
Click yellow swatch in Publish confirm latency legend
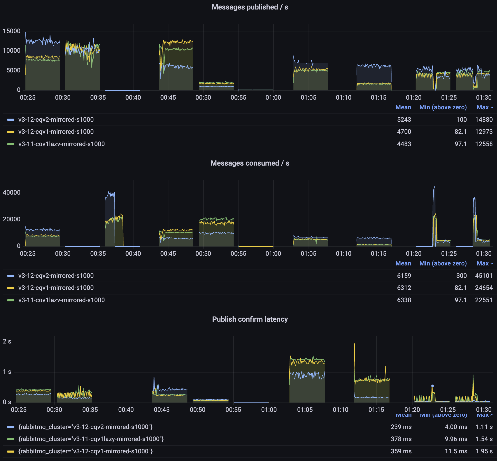tap(11, 451)
